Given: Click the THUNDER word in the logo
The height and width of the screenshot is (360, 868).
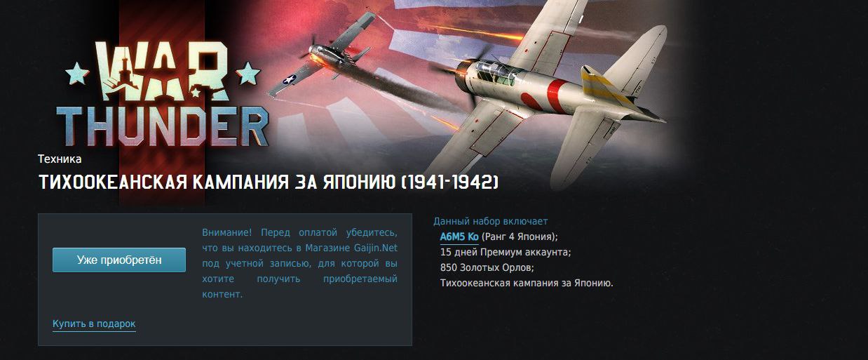Looking at the screenshot, I should (163, 126).
